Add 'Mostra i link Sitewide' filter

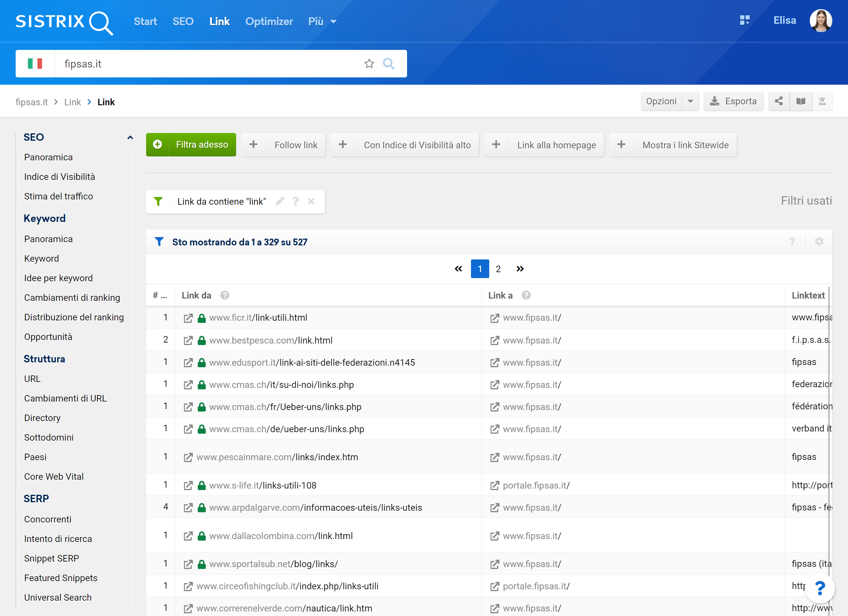coord(673,145)
